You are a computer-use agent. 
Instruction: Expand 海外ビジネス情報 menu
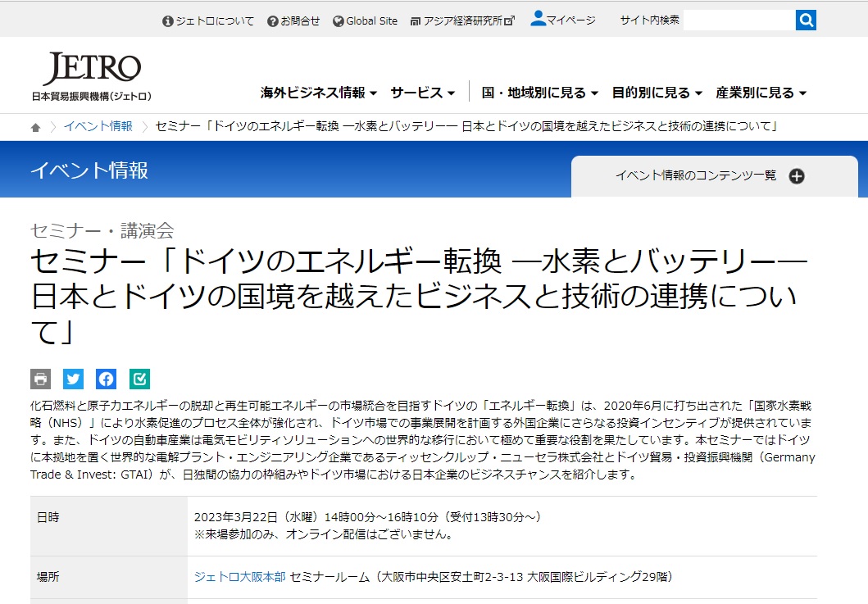point(319,93)
